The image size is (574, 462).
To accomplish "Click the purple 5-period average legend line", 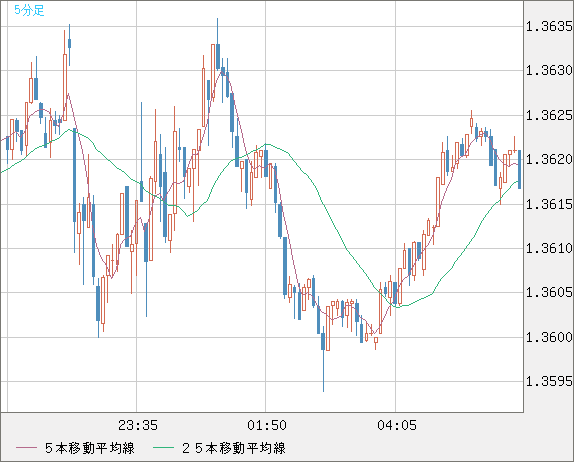I will (x=26, y=448).
